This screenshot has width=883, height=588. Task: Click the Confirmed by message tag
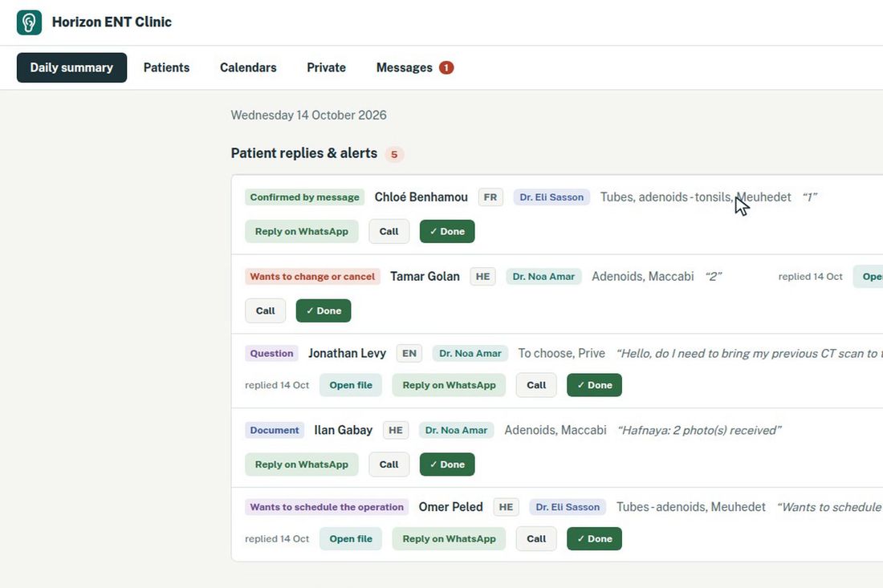click(x=305, y=197)
